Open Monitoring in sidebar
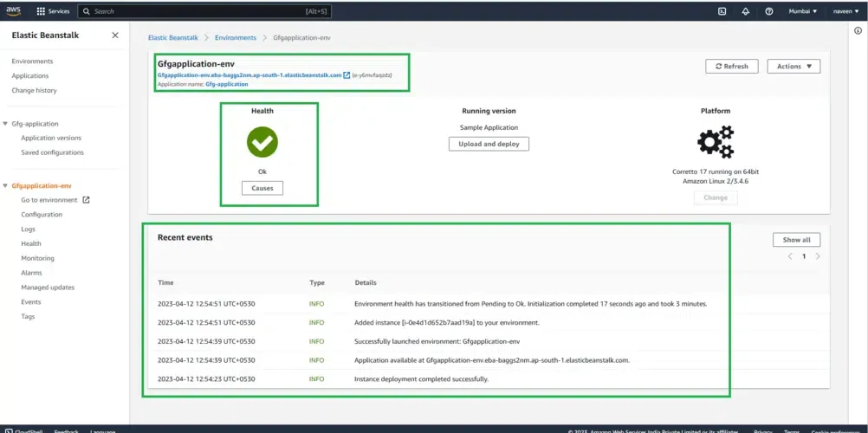The width and height of the screenshot is (868, 433). coord(37,258)
